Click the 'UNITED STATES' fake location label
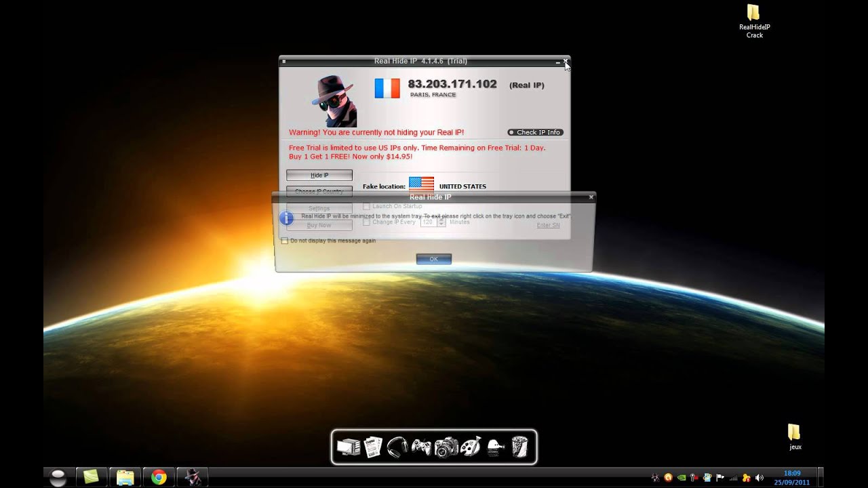 point(462,186)
